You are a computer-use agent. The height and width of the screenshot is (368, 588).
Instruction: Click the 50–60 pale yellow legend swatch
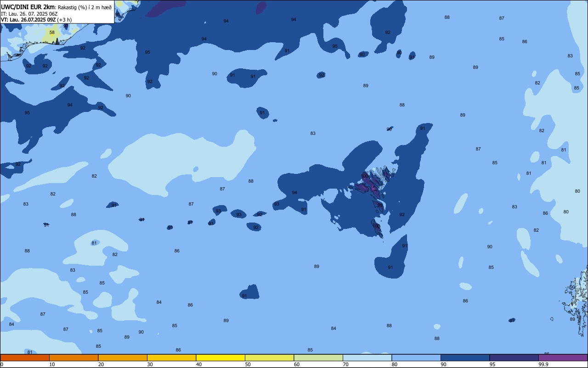point(269,357)
